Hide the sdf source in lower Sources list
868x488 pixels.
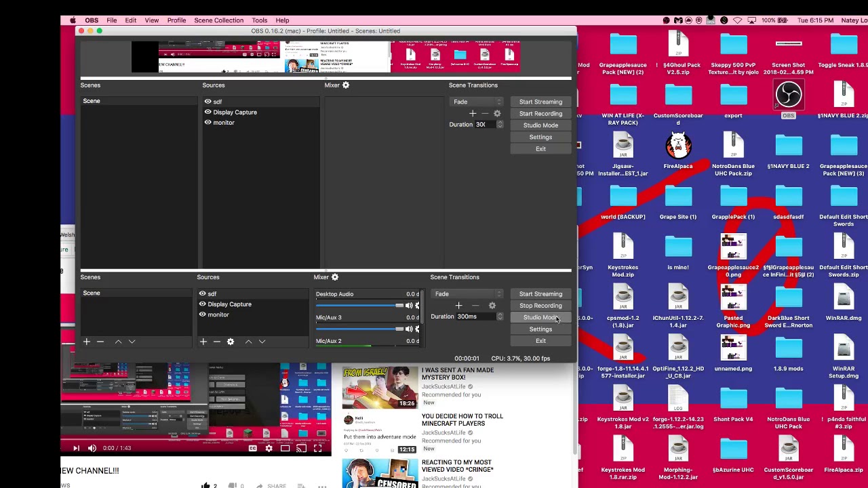coord(202,293)
